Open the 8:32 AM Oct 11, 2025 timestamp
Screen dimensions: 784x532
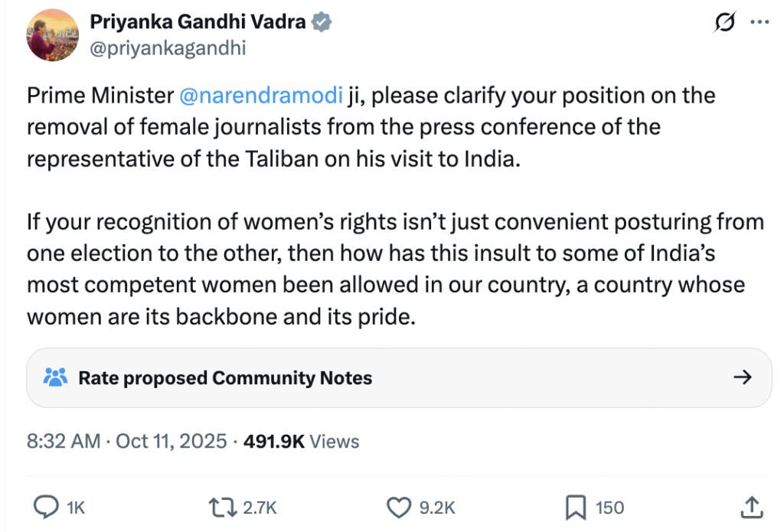tap(127, 441)
